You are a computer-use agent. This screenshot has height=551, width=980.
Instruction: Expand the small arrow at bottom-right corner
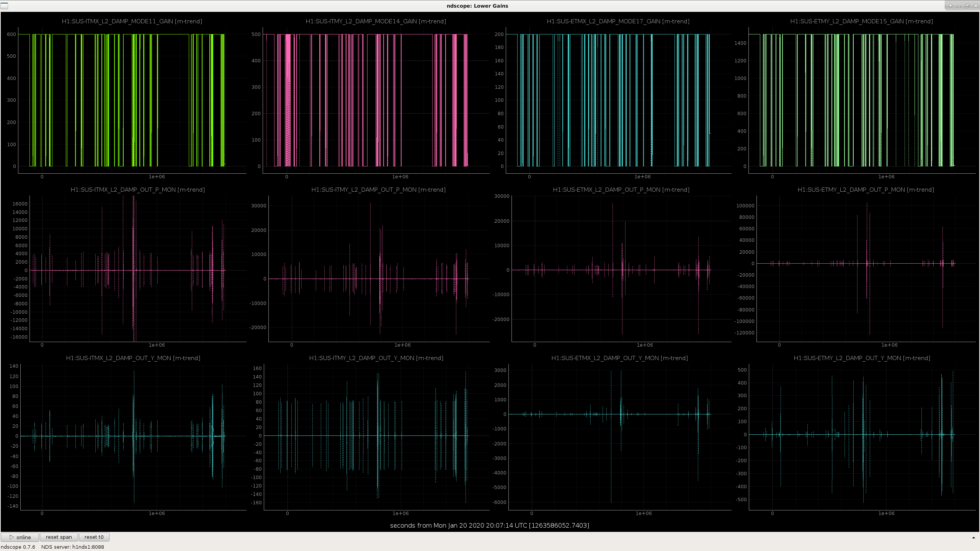(x=973, y=538)
